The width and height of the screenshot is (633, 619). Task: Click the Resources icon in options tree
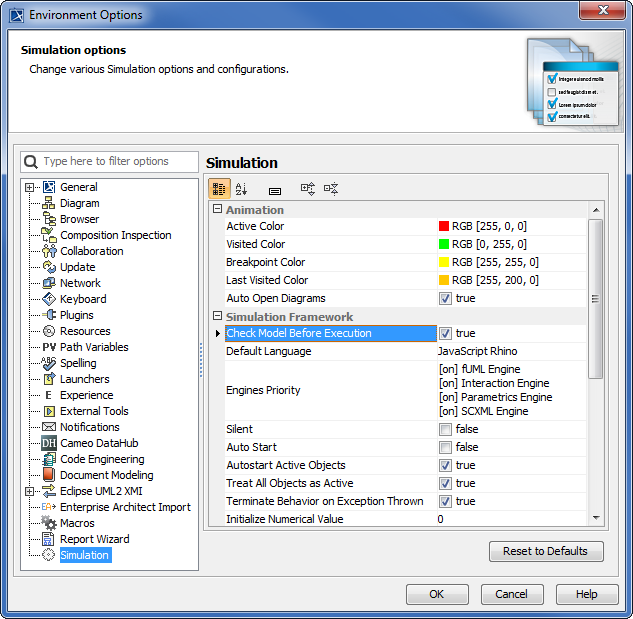[x=49, y=331]
